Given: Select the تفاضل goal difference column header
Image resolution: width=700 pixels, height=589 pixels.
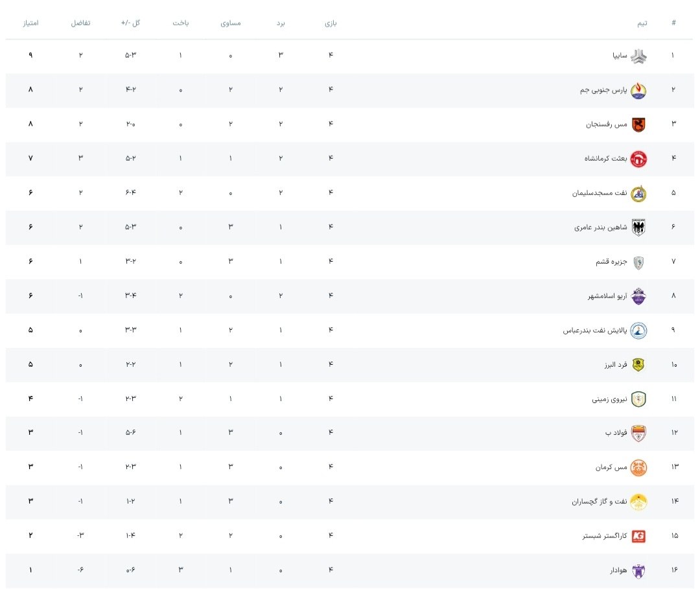Looking at the screenshot, I should (80, 23).
